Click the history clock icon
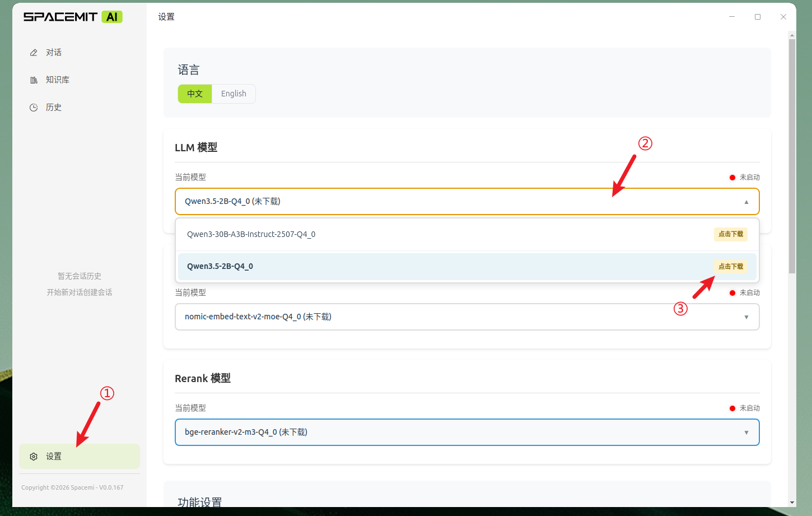 pos(34,108)
